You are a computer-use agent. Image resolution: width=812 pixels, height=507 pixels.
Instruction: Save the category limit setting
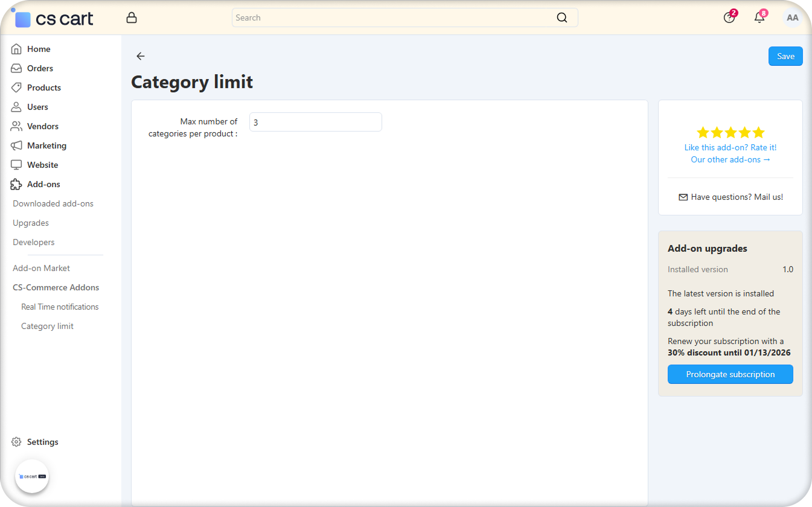click(x=785, y=56)
